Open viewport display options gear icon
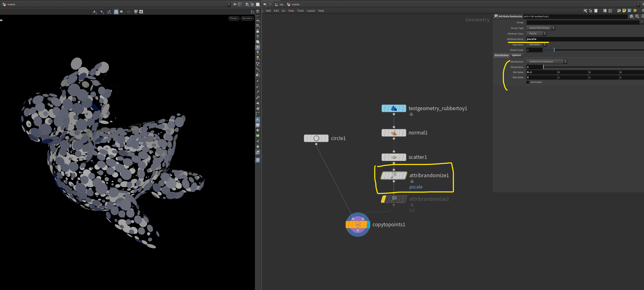 141,12
